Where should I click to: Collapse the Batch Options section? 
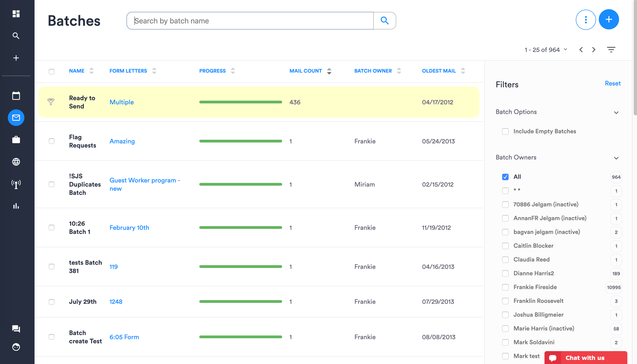pos(616,113)
